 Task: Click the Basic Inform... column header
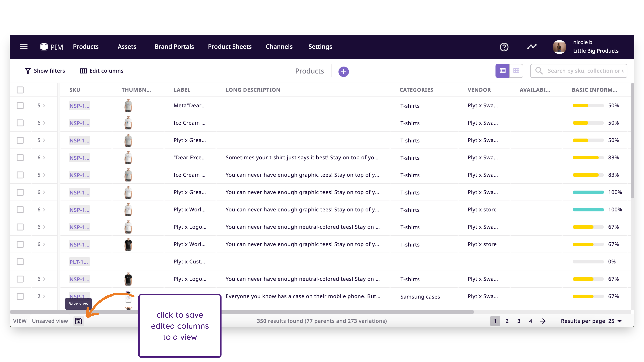coord(594,90)
